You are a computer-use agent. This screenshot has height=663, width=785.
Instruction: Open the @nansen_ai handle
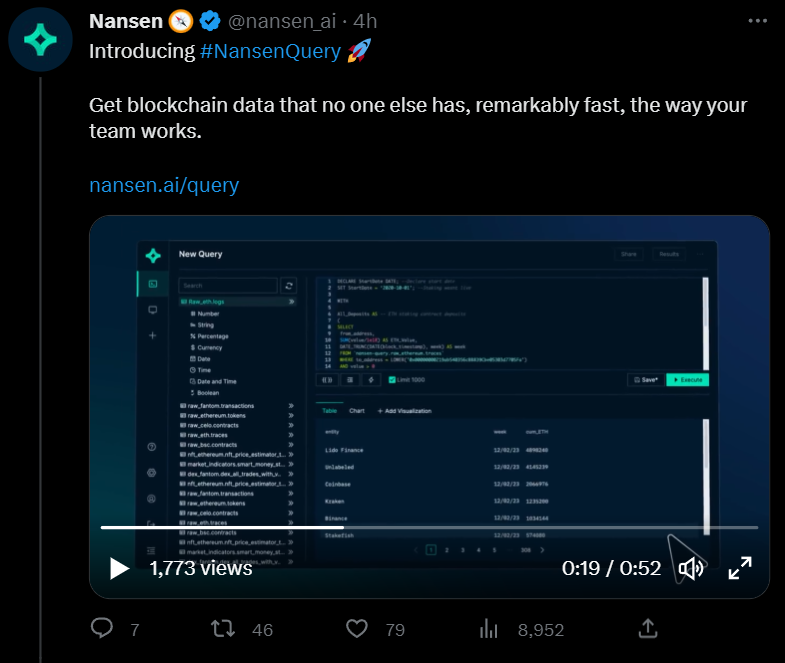pyautogui.click(x=282, y=21)
